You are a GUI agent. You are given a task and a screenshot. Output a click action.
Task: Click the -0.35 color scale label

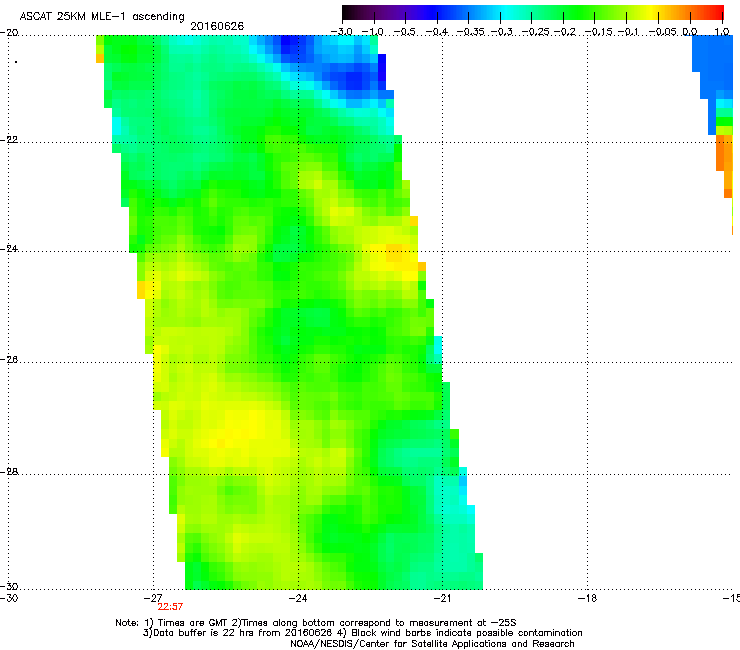[472, 32]
